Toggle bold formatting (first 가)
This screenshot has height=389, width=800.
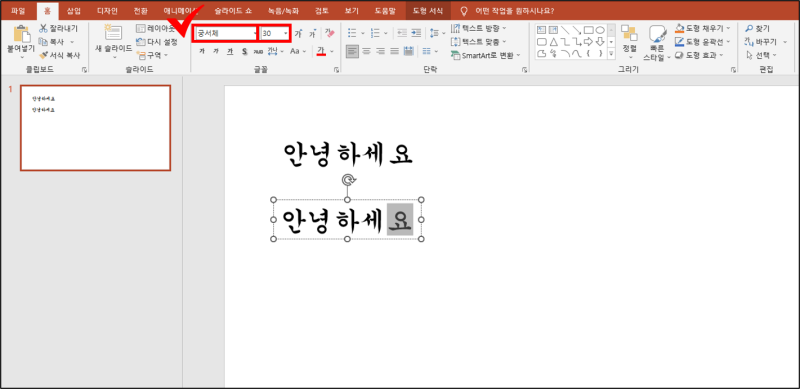tap(202, 51)
